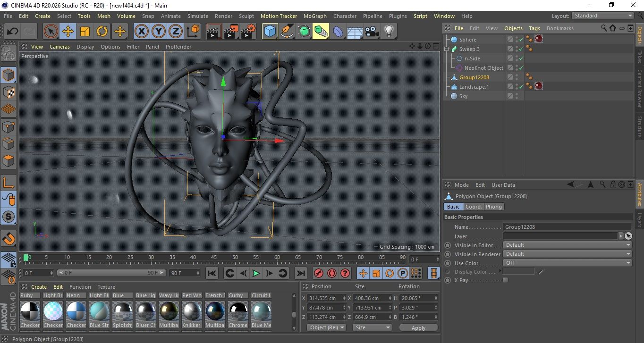Click the Light bulb icon
Viewport: 644px width, 343px height.
[x=389, y=32]
